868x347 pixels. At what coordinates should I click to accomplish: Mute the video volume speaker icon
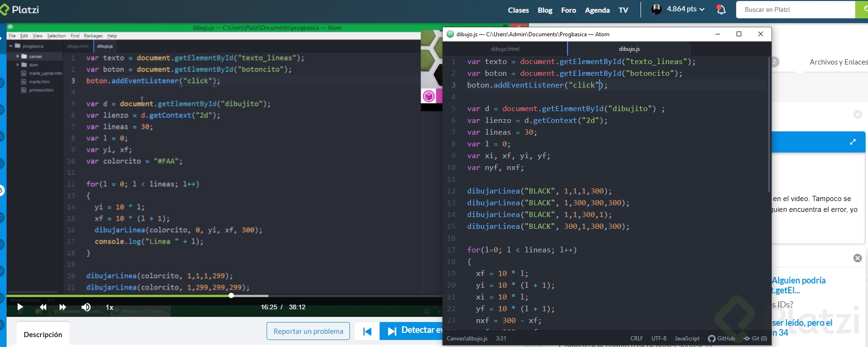click(86, 307)
